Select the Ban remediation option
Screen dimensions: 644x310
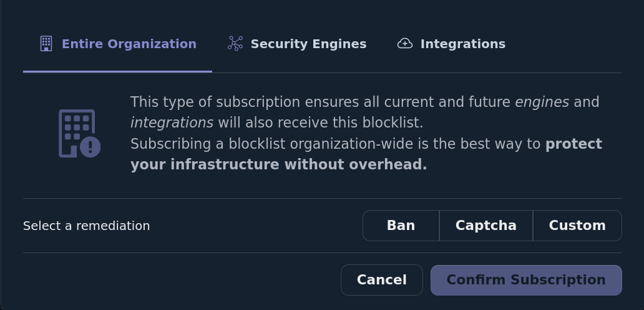401,226
